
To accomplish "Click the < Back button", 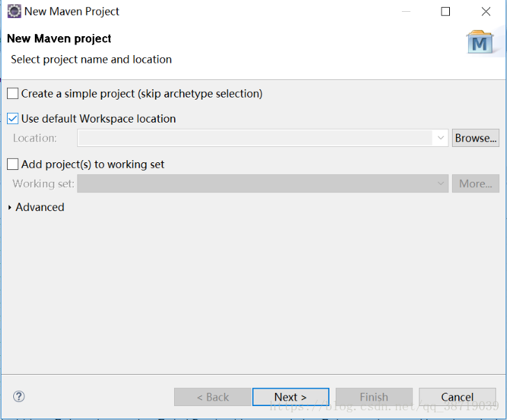I will tap(212, 397).
